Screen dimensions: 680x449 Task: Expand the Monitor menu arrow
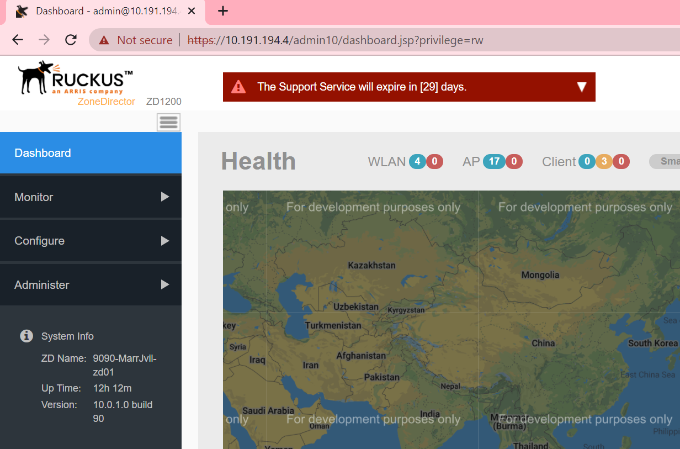click(x=165, y=197)
